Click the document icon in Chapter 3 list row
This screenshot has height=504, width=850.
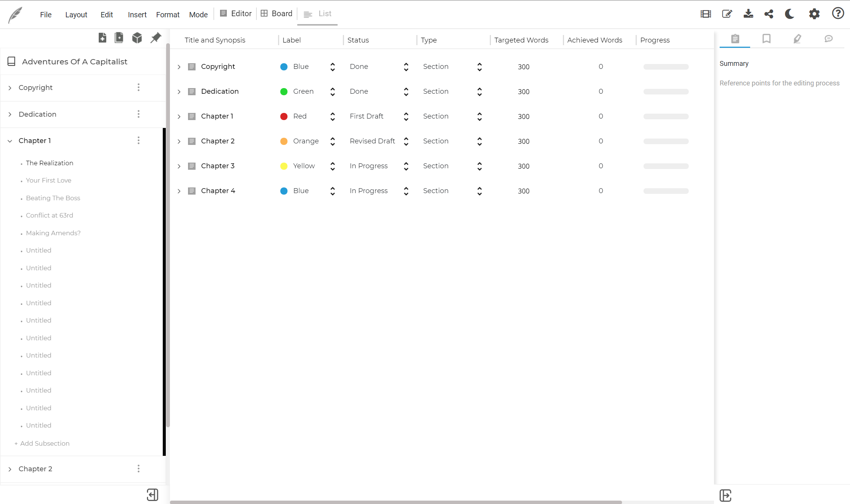tap(192, 166)
